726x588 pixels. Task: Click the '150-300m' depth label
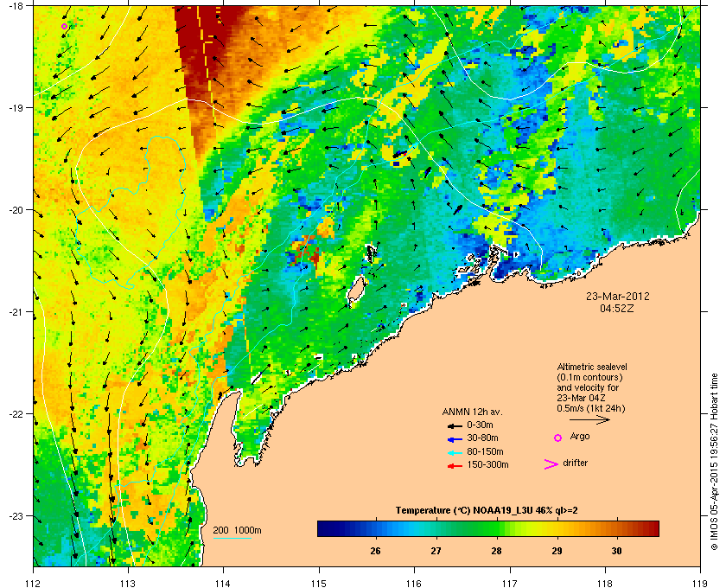(x=488, y=464)
